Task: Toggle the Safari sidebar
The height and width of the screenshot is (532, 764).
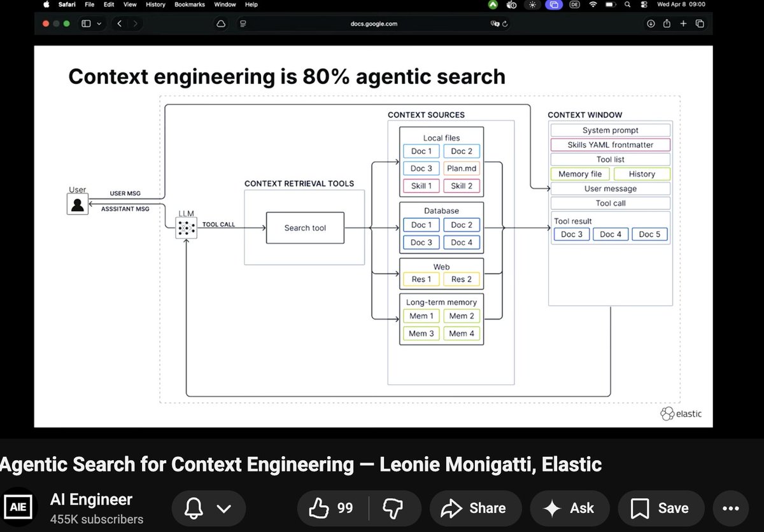Action: [86, 24]
